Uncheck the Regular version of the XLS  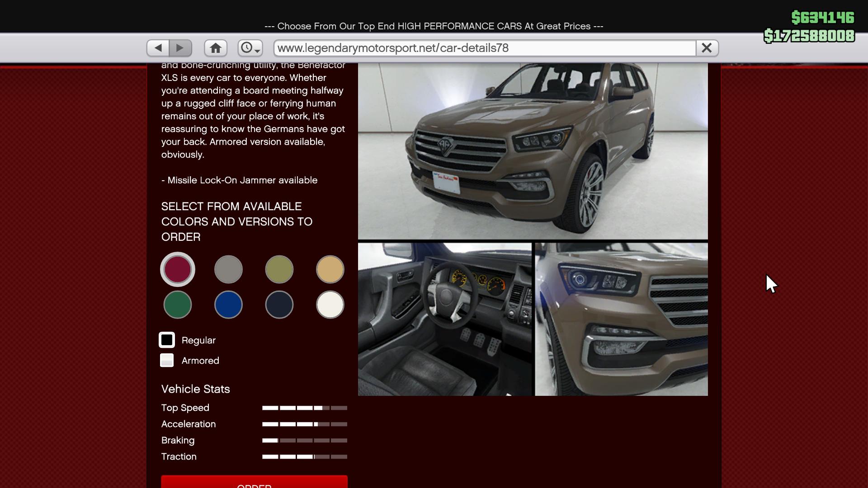[167, 340]
